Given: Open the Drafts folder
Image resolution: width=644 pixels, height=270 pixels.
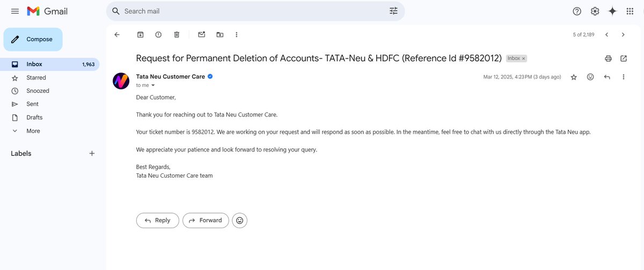Looking at the screenshot, I should tap(49, 118).
